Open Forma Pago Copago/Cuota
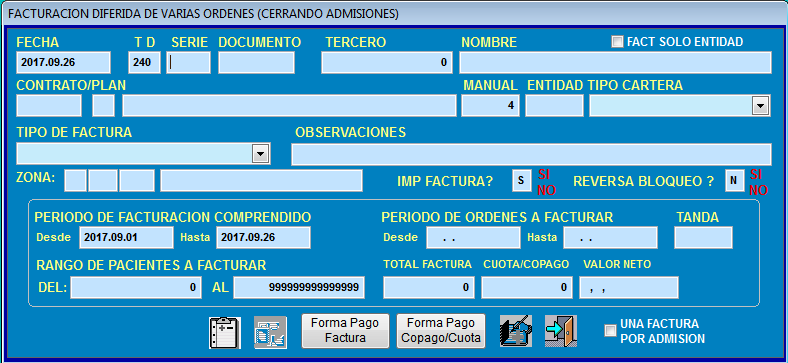788x363 pixels. pos(441,330)
